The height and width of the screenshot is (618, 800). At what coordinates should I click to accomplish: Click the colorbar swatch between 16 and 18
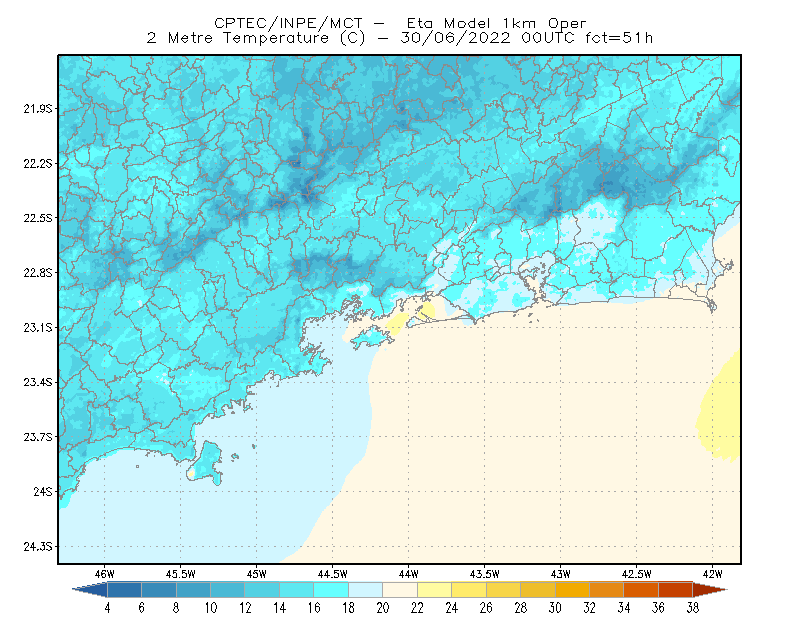click(x=331, y=590)
